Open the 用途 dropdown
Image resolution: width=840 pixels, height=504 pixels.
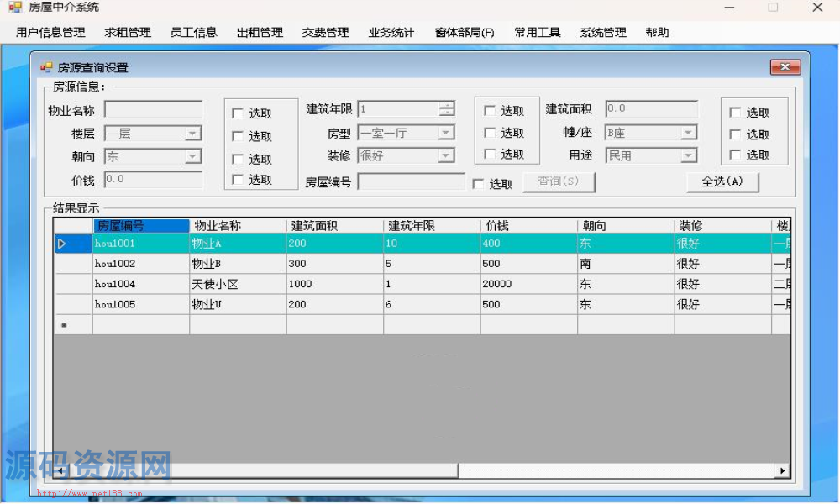pos(688,155)
